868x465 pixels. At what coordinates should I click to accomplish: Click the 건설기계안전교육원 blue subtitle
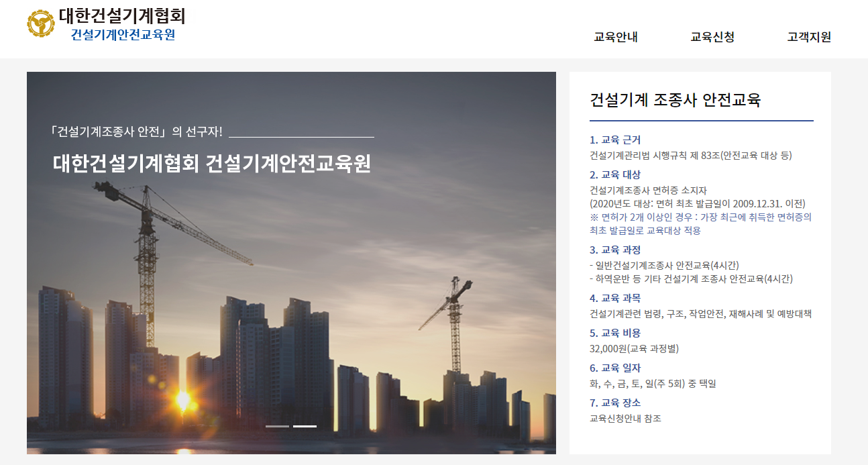click(123, 35)
